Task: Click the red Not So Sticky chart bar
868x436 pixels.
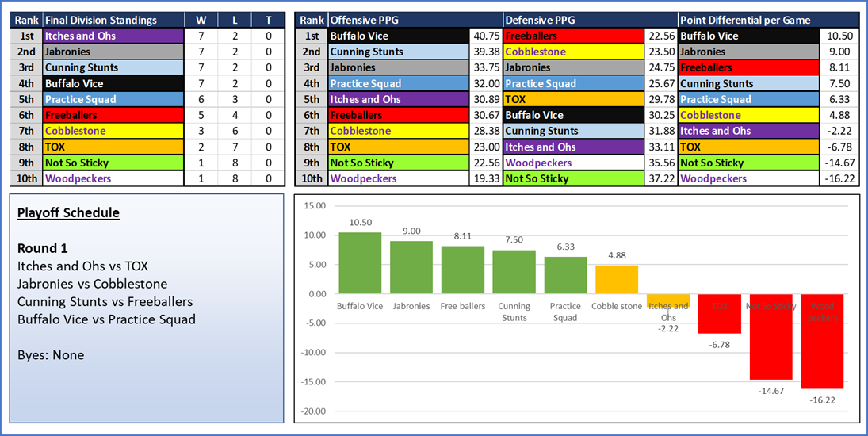Action: coord(771,337)
